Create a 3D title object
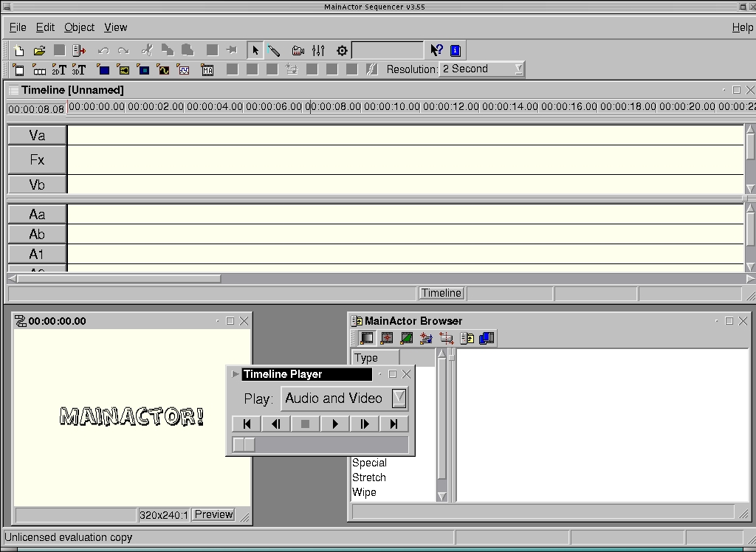 click(80, 69)
